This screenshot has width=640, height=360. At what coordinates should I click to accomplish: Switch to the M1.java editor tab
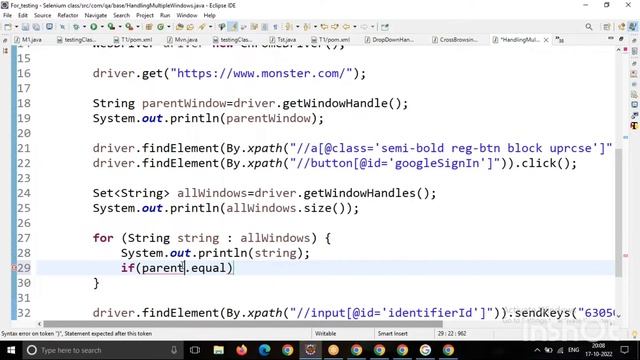[x=28, y=40]
